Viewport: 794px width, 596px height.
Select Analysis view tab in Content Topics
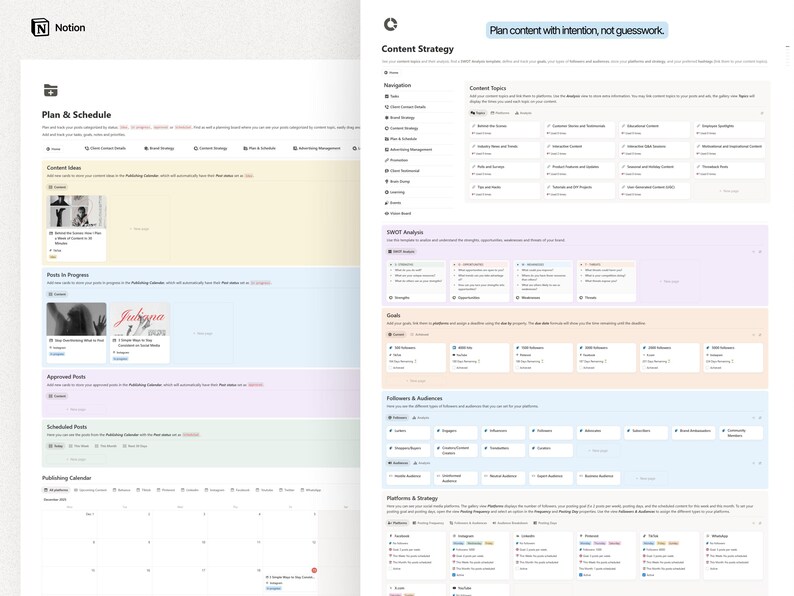[x=523, y=113]
